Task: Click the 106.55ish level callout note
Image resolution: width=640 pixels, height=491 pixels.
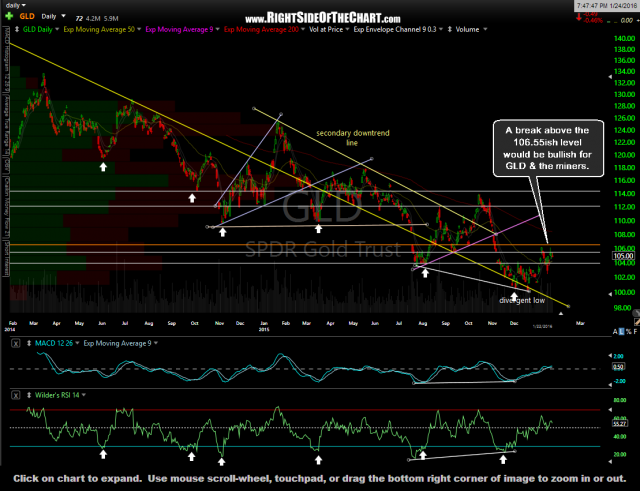Action: [x=548, y=148]
